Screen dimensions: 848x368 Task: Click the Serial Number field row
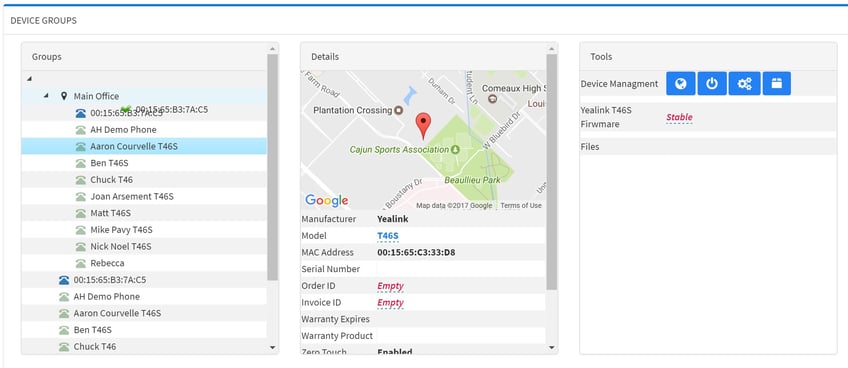click(x=423, y=269)
